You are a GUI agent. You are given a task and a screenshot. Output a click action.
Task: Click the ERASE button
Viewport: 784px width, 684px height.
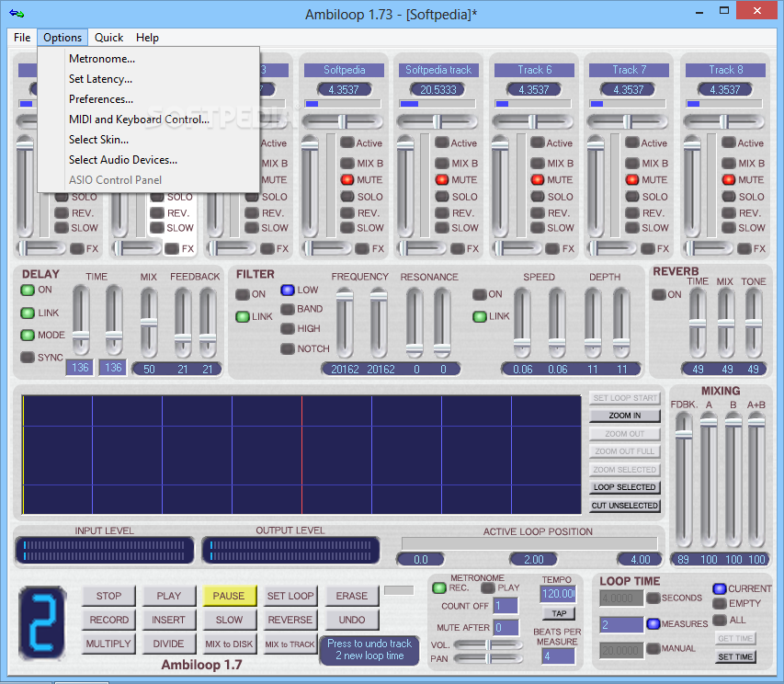(x=351, y=596)
